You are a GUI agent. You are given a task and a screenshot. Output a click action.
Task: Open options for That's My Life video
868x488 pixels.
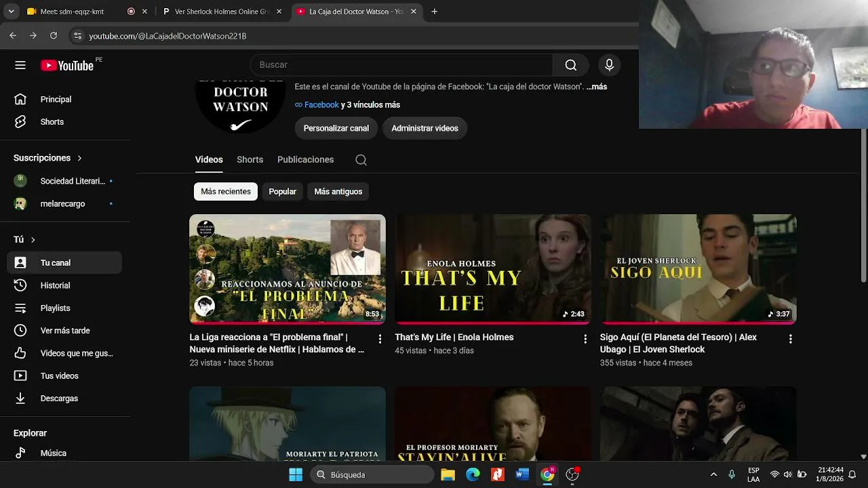click(x=585, y=338)
